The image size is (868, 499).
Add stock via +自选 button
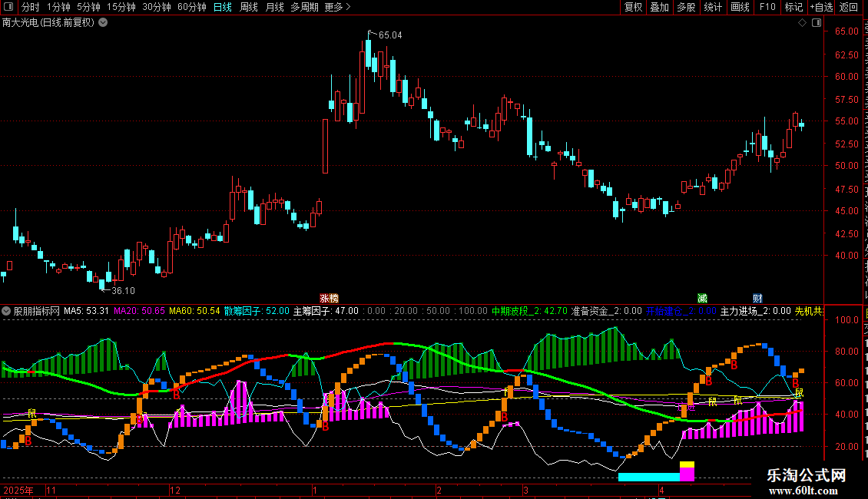pyautogui.click(x=821, y=7)
